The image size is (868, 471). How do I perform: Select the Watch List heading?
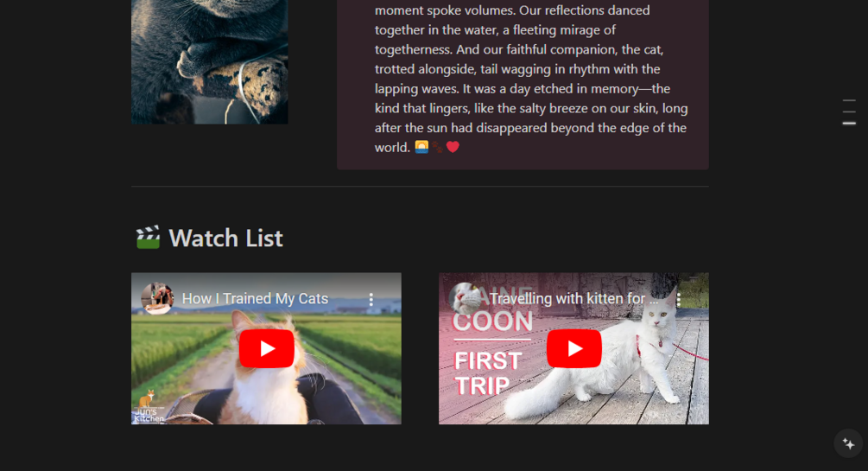point(226,239)
